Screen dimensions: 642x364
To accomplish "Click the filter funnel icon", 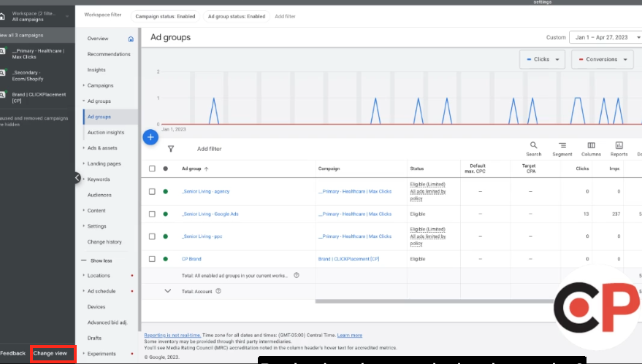I will 171,149.
